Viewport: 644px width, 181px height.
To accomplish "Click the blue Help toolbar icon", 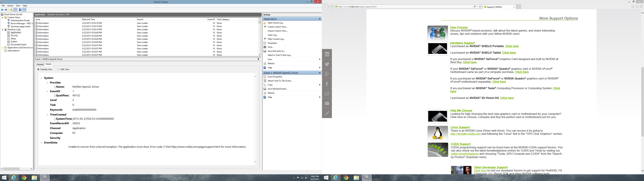I will [x=20, y=10].
